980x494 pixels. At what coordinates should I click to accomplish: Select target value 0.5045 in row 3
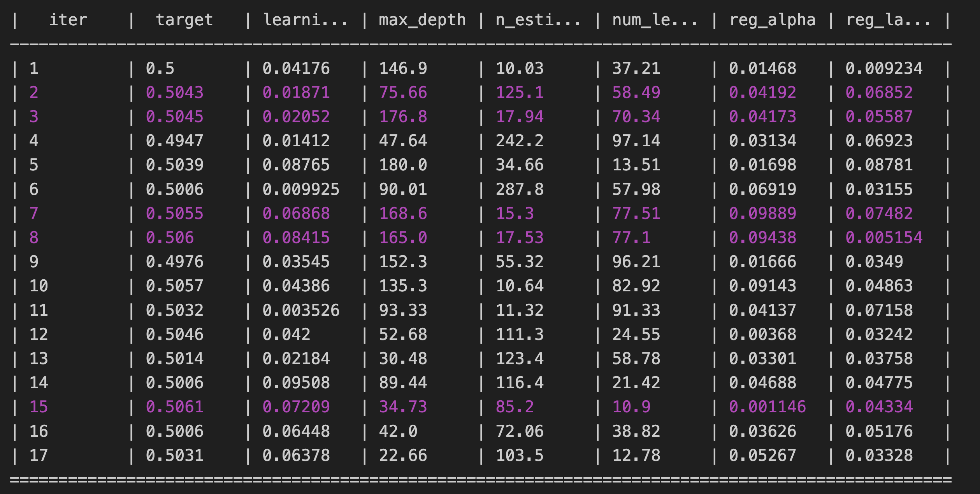(175, 117)
